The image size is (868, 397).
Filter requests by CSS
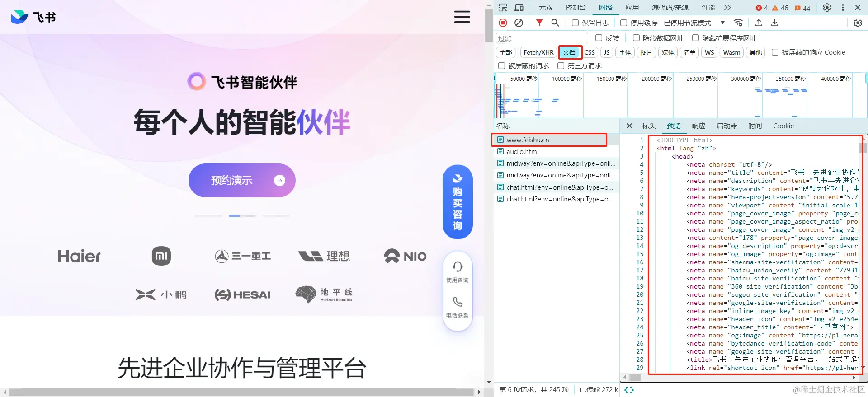click(x=590, y=52)
